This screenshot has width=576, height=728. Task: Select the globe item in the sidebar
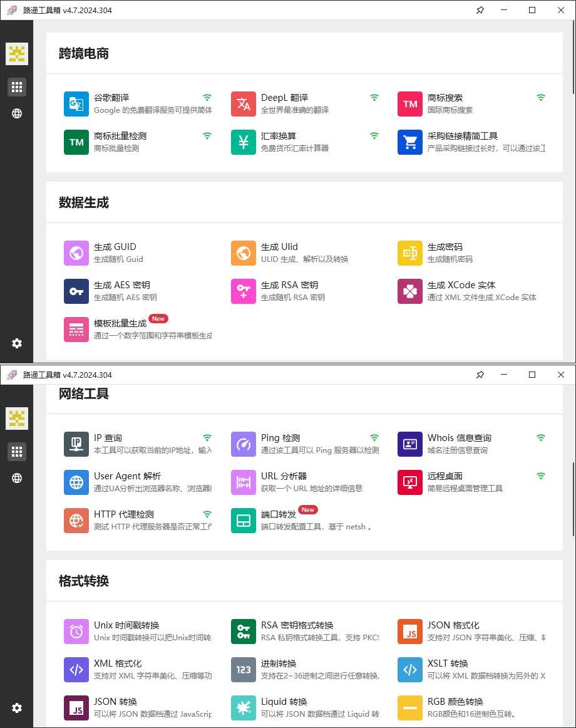coord(16,113)
